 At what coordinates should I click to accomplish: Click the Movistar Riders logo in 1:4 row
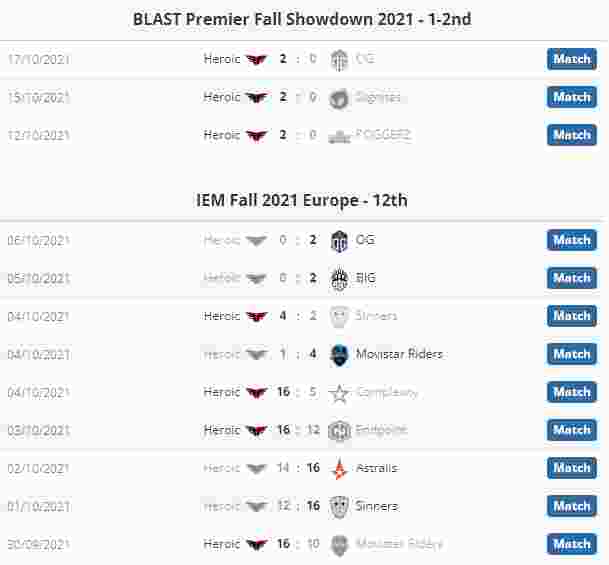pyautogui.click(x=339, y=355)
